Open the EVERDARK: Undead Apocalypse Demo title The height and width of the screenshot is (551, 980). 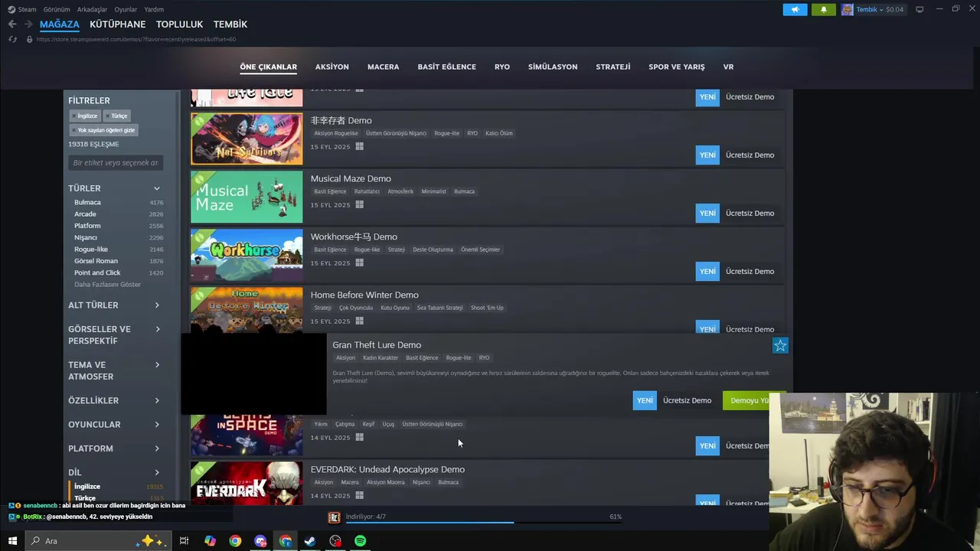coord(387,470)
